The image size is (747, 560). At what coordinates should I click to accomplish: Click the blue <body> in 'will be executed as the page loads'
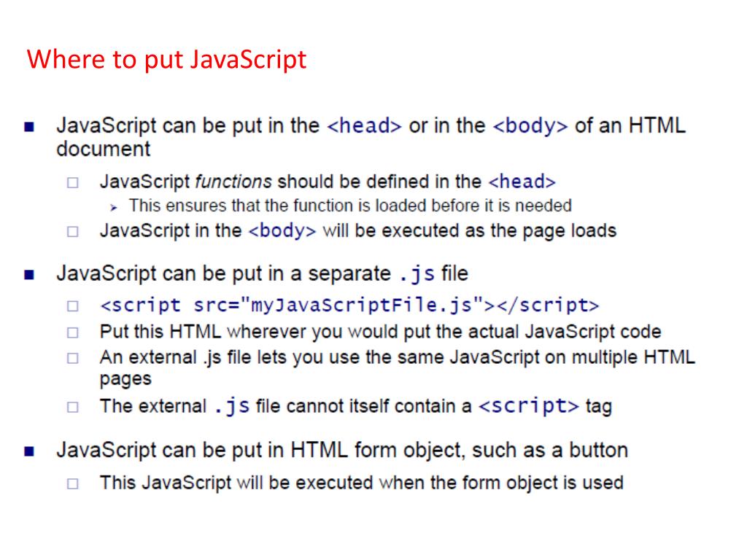[x=282, y=231]
